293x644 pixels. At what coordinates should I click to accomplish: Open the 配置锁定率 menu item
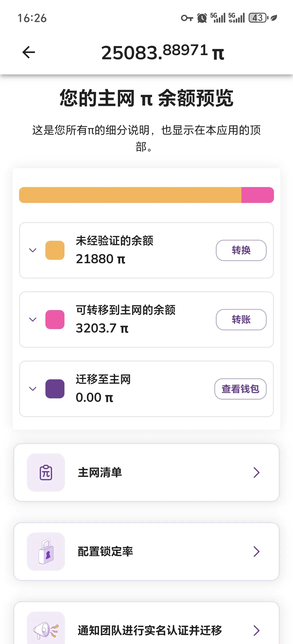[146, 551]
